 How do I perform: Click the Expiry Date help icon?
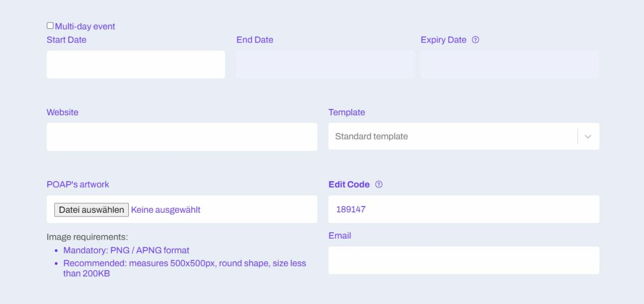475,40
